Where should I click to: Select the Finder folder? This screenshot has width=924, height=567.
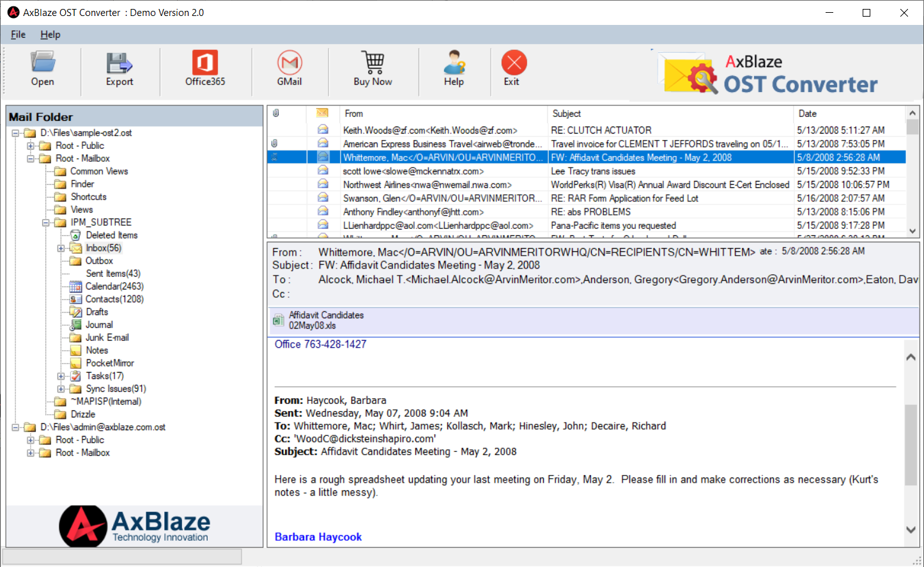coord(82,184)
